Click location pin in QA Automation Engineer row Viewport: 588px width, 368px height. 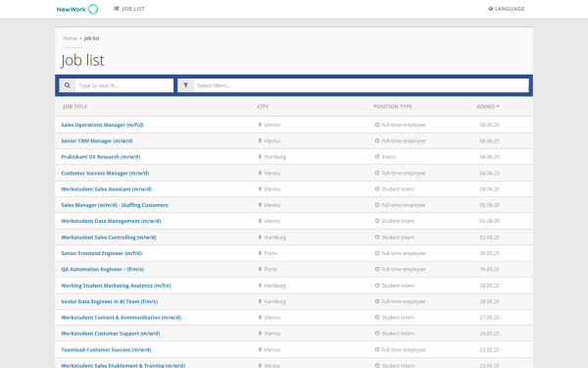click(x=260, y=269)
